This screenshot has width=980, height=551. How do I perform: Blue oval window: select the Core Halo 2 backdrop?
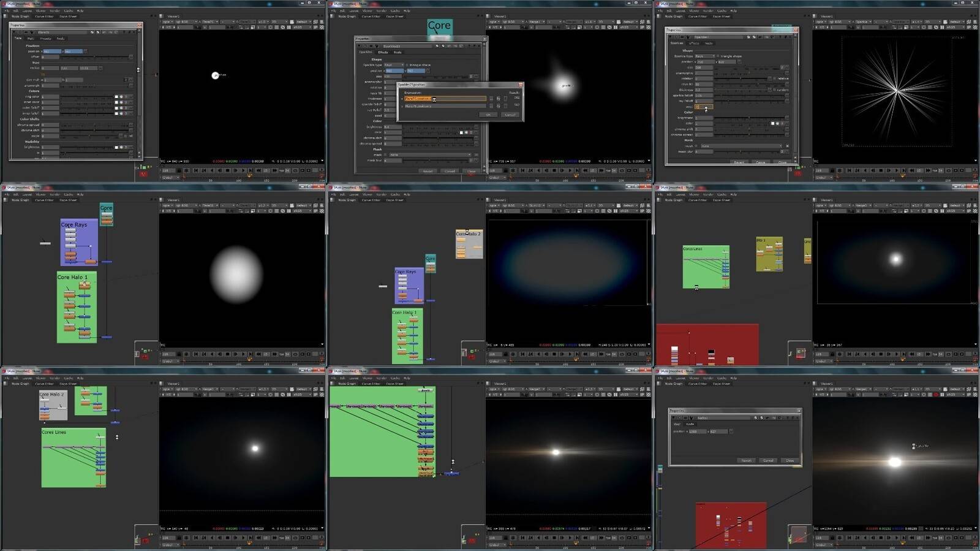click(x=469, y=244)
